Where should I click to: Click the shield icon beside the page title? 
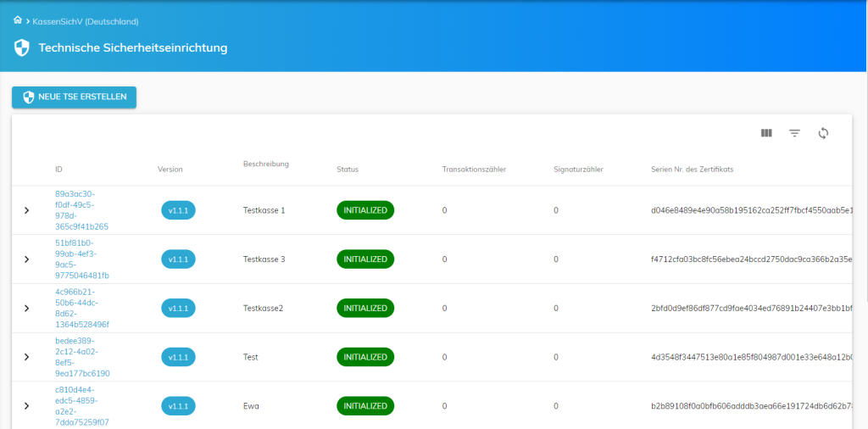pos(21,47)
